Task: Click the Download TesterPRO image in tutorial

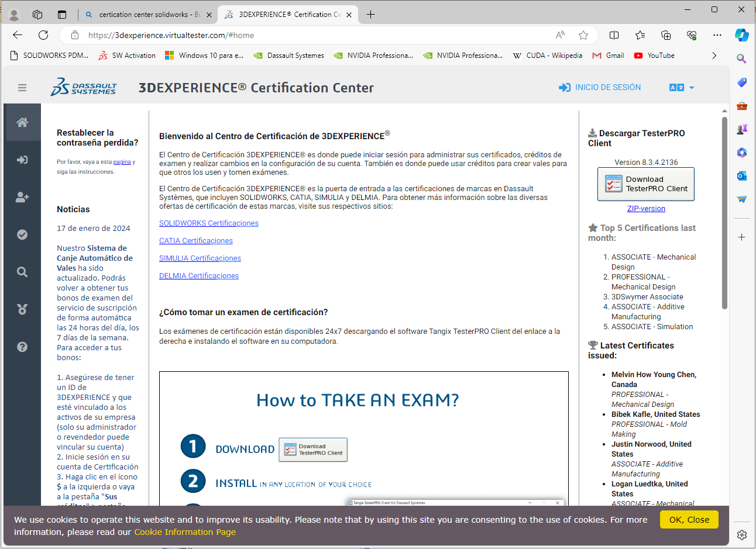Action: click(x=313, y=450)
